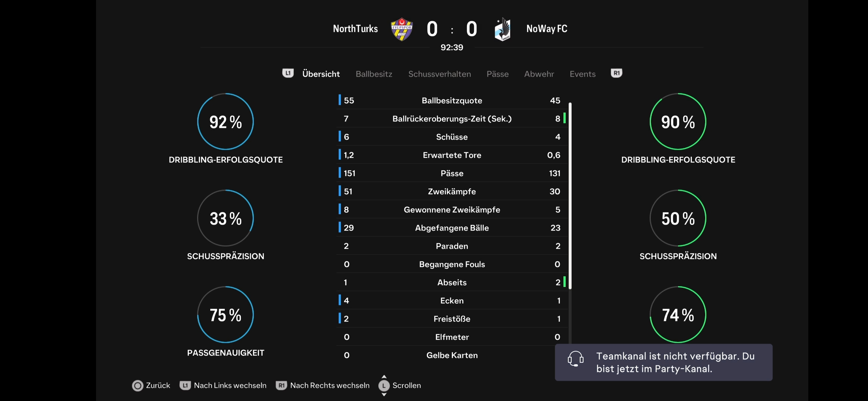The image size is (868, 401).
Task: Click the NorthTurks club crest
Action: (x=402, y=29)
